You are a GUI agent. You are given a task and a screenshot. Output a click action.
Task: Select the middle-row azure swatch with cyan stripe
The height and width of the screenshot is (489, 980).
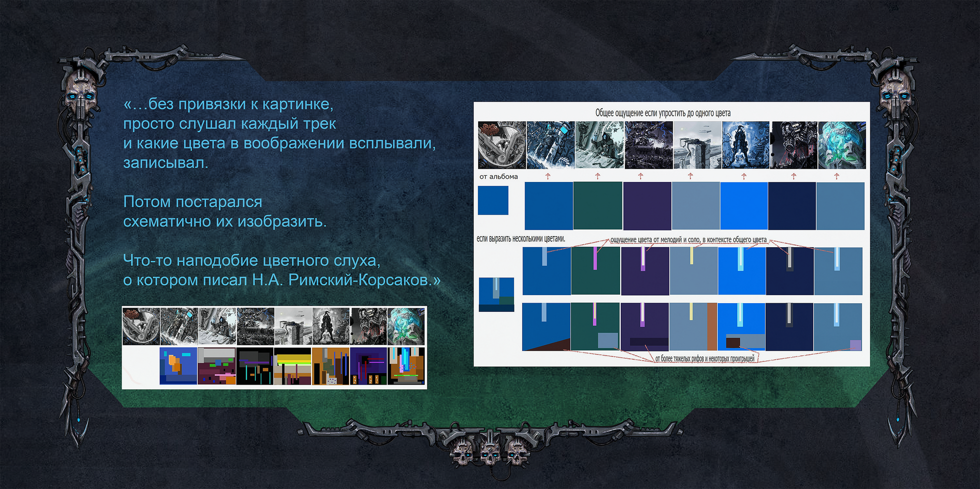pos(742,271)
